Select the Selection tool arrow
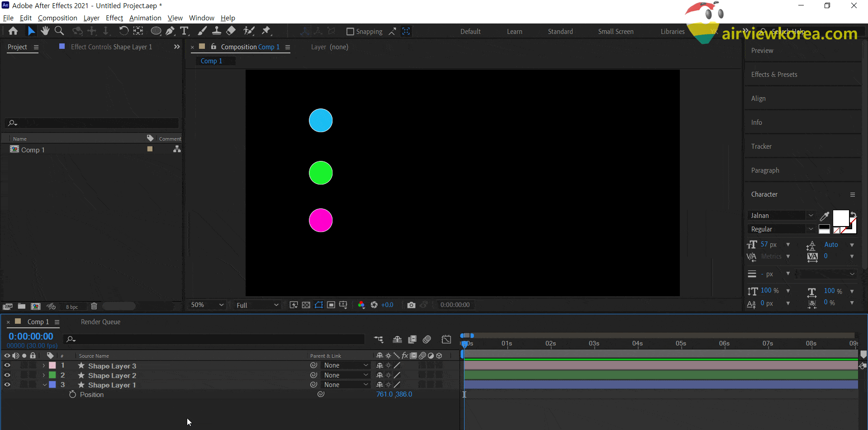 (x=31, y=31)
